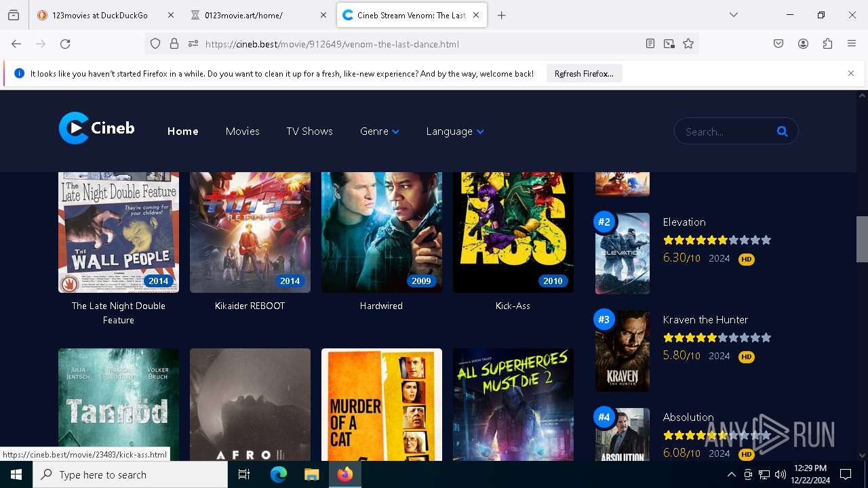The image size is (868, 488).
Task: Open Firefox application menu
Action: coord(852,43)
